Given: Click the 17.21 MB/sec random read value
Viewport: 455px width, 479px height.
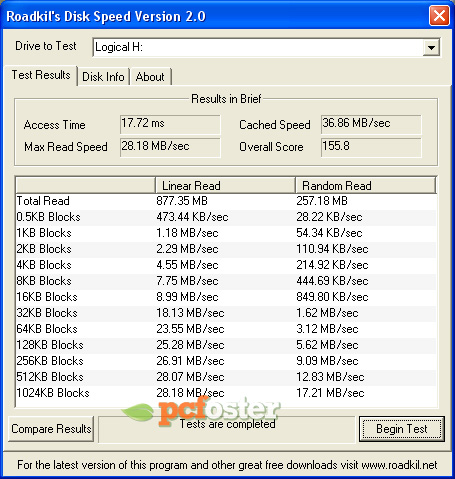Looking at the screenshot, I should coord(330,393).
